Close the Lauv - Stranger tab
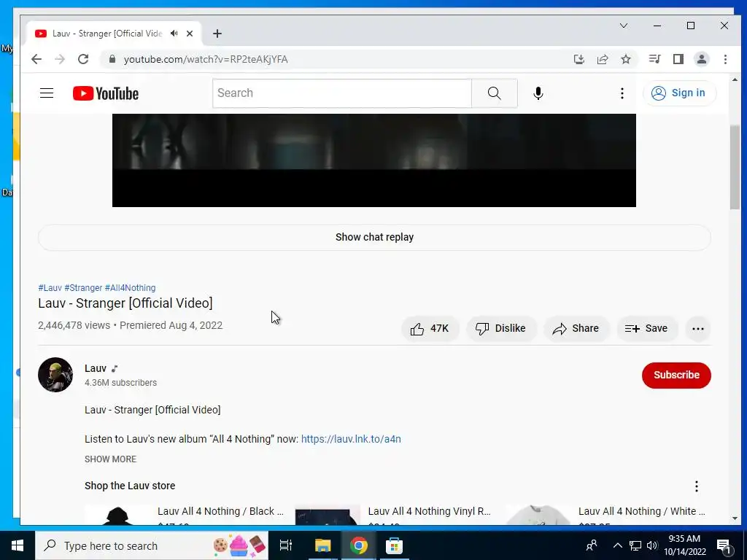The image size is (747, 560). pos(190,34)
